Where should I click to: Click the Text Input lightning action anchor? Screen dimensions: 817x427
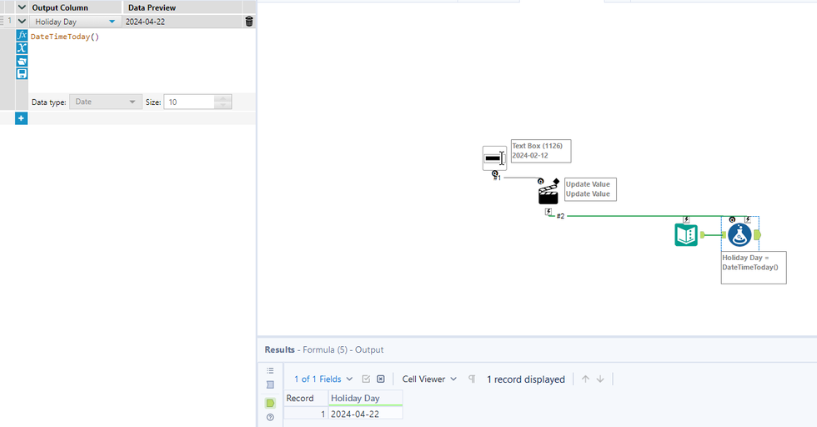[686, 220]
